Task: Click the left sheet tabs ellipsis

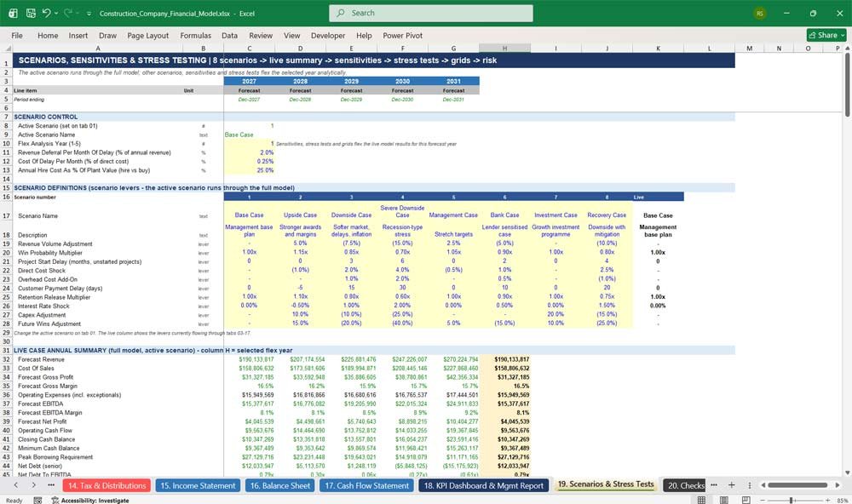Action: click(51, 485)
